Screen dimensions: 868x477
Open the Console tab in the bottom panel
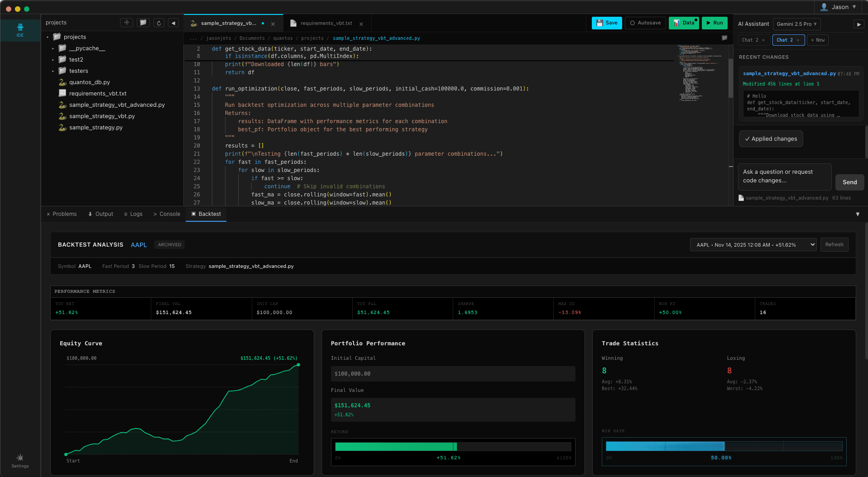[166, 214]
